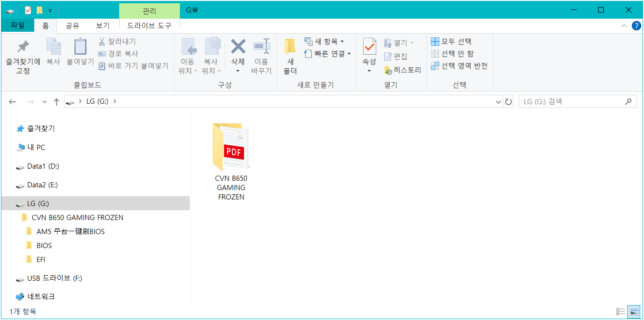The height and width of the screenshot is (320, 644).
Task: Open Customize Quick Access Toolbar dropdown
Action: click(50, 10)
